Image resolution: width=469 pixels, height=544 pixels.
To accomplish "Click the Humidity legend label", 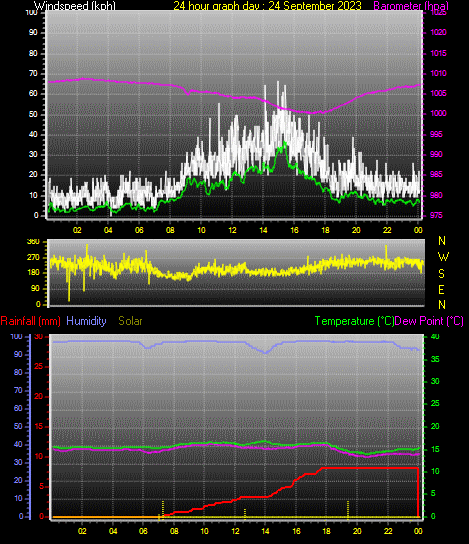I will tap(86, 321).
